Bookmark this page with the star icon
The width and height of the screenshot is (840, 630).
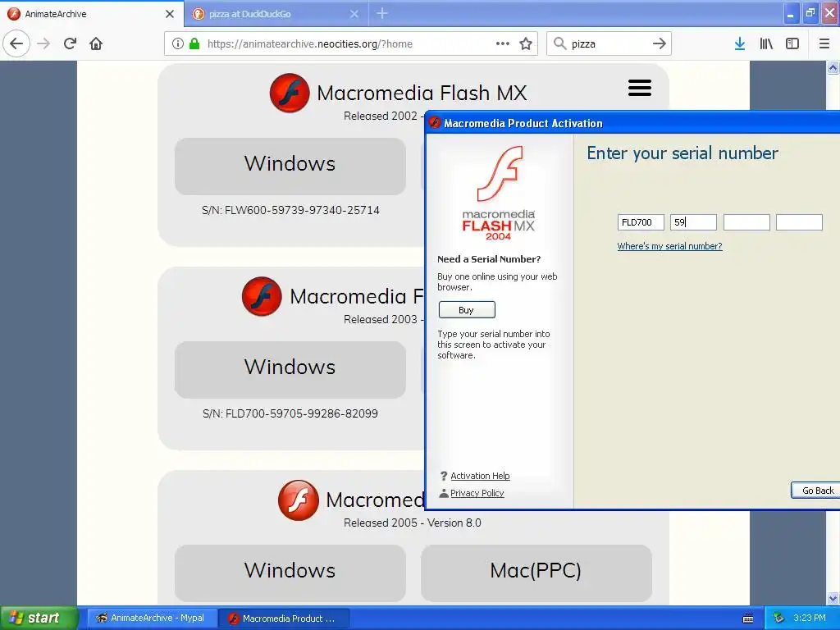coord(526,43)
